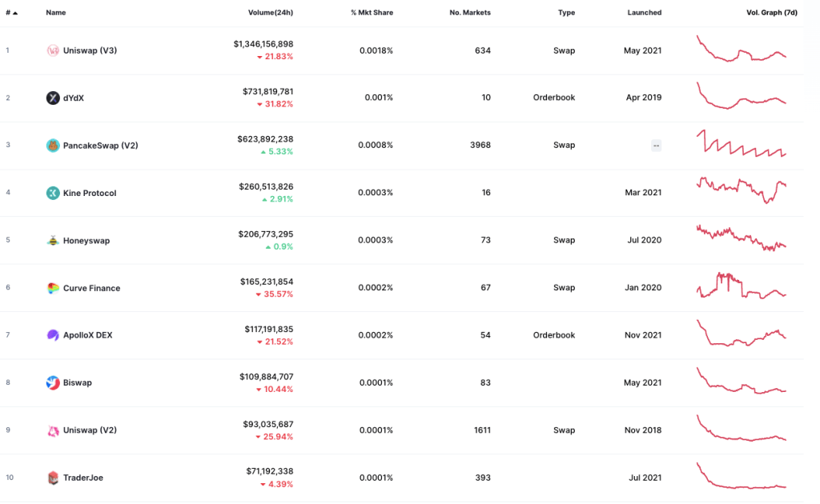Open the Curve Finance exchange link

(x=91, y=288)
